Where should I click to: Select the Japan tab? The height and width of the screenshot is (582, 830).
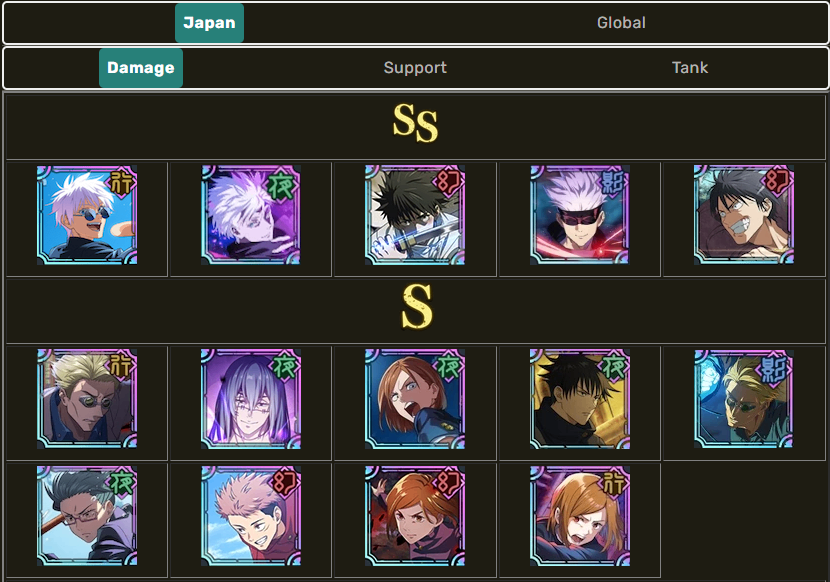209,23
